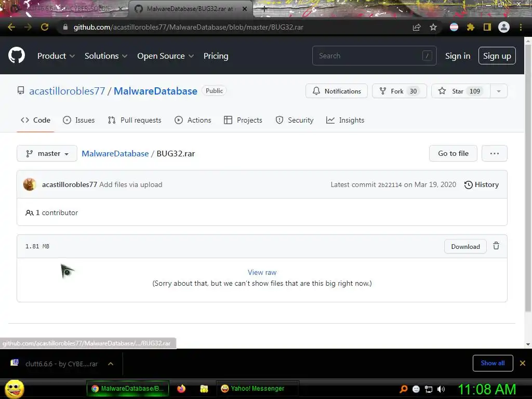
Task: Open Firefox from the taskbar
Action: (x=181, y=389)
